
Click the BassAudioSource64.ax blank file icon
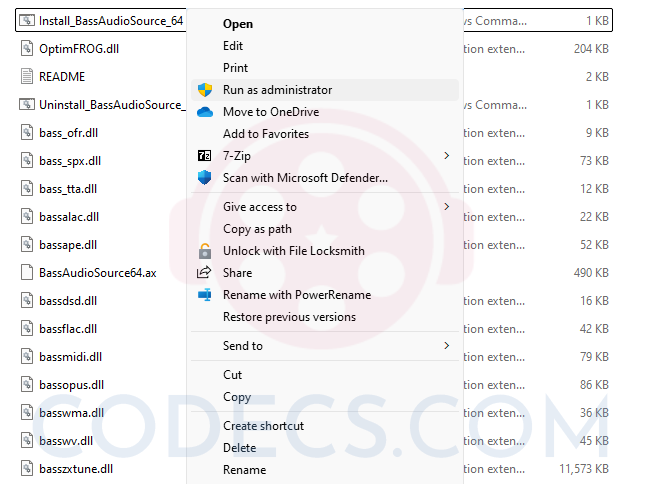click(x=27, y=272)
